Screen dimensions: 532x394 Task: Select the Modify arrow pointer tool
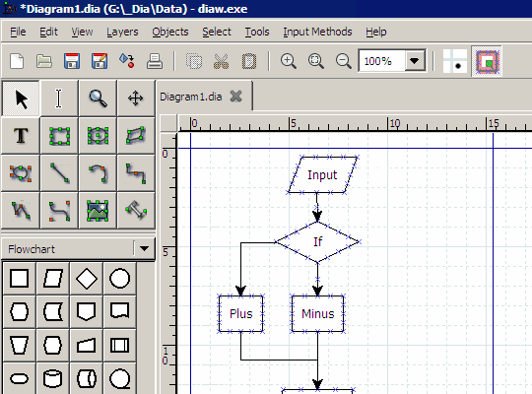(x=21, y=98)
